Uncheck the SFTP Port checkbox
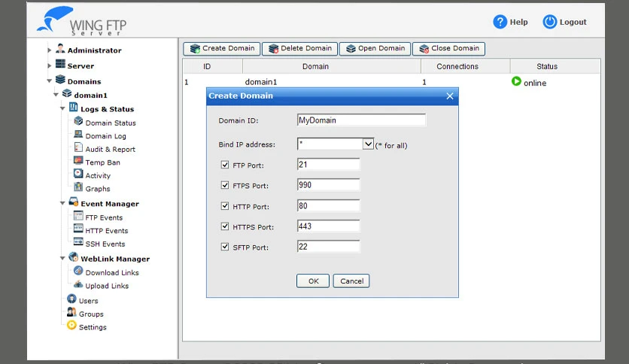 coord(225,247)
